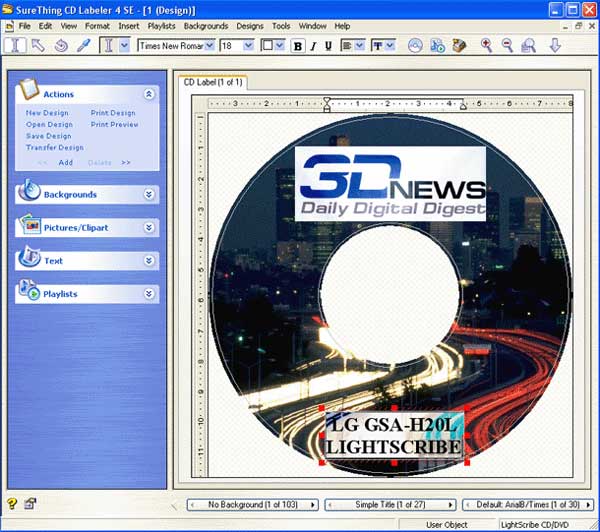
Task: Click the blue down arrow toolbar icon
Action: 555,46
